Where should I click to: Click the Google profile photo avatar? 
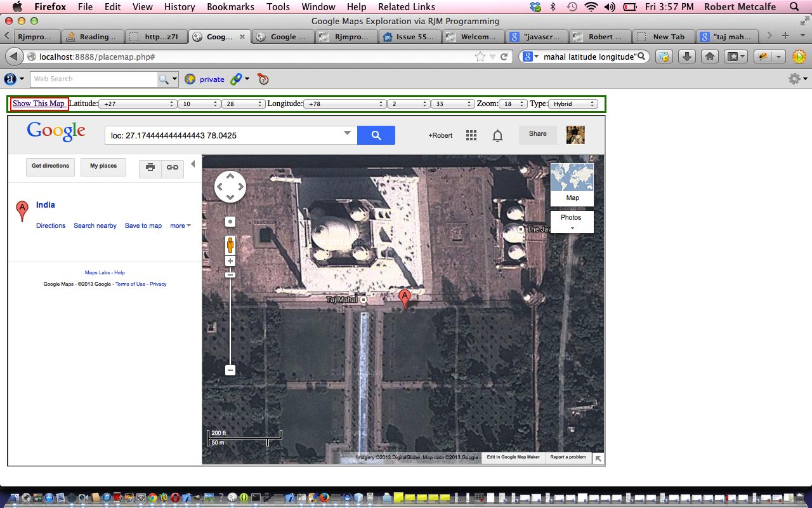click(575, 135)
